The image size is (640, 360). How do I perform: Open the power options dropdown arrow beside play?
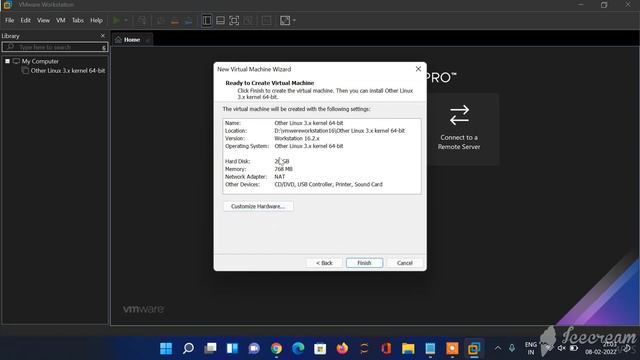126,20
